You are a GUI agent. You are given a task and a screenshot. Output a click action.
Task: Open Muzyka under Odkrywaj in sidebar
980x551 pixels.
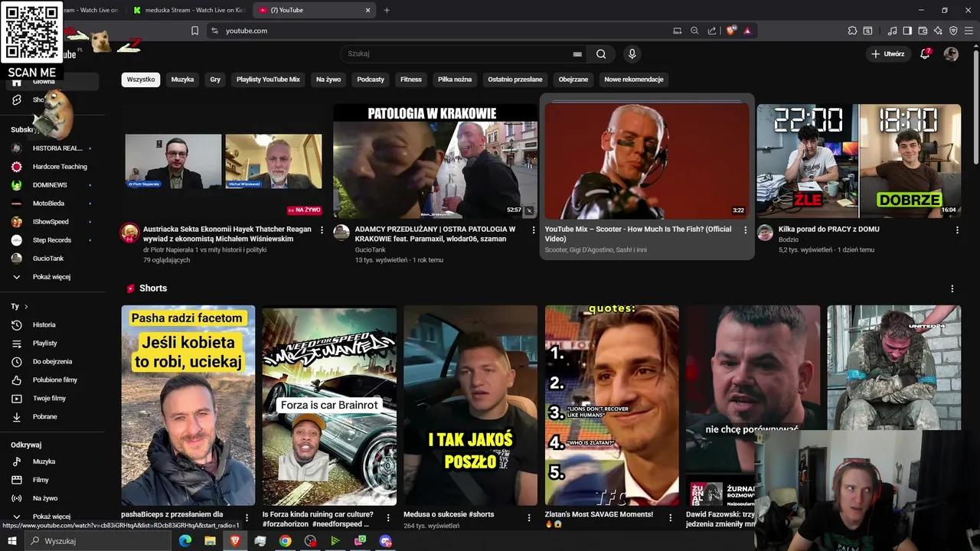pos(53,461)
